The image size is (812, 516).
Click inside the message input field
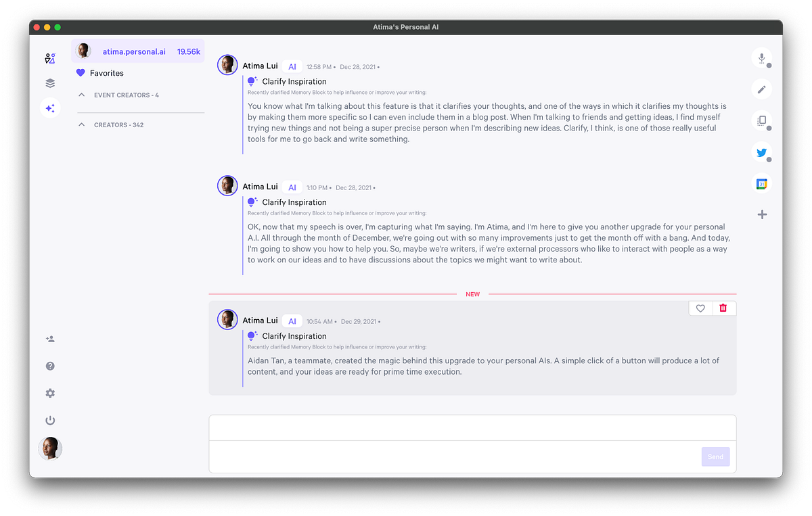pyautogui.click(x=472, y=427)
